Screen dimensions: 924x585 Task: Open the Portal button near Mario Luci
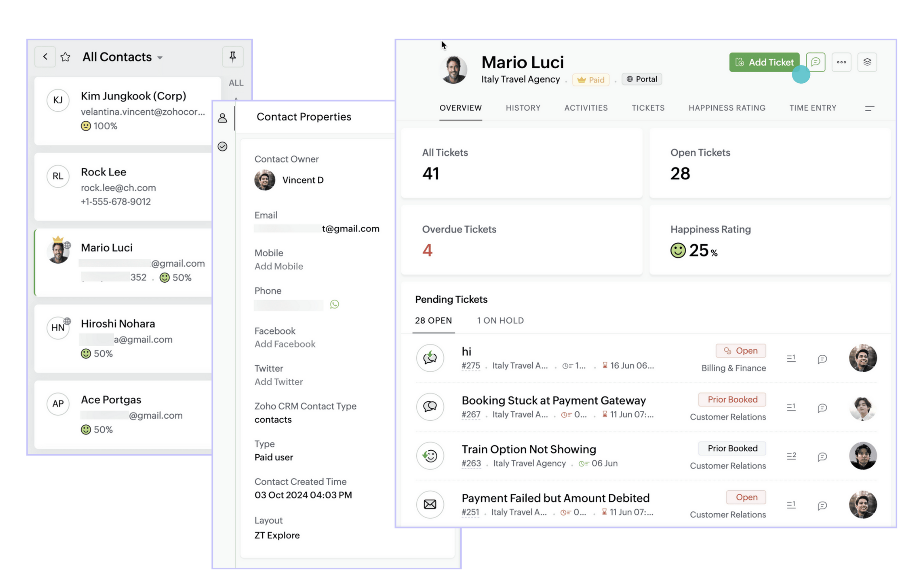pyautogui.click(x=642, y=79)
